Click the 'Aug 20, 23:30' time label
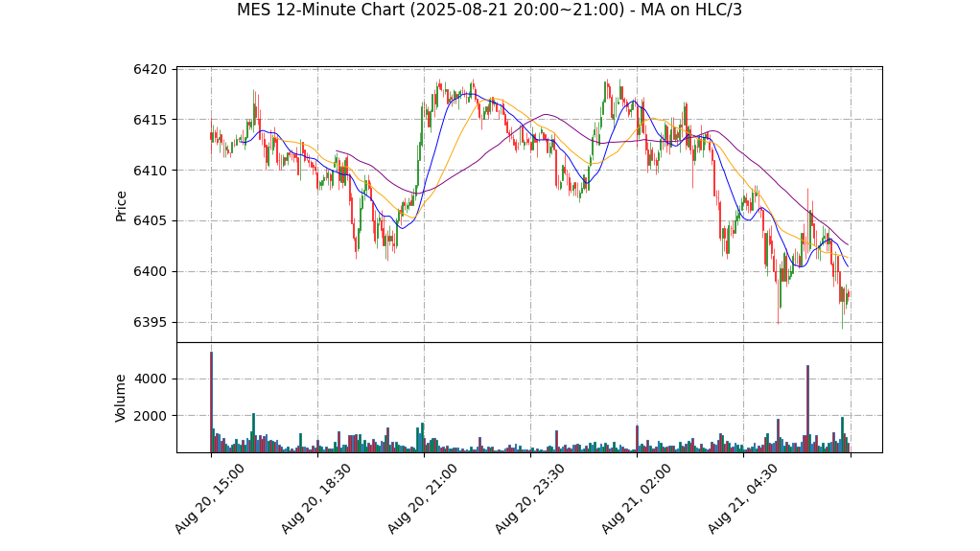Screen dimensions: 980x551 [530, 499]
